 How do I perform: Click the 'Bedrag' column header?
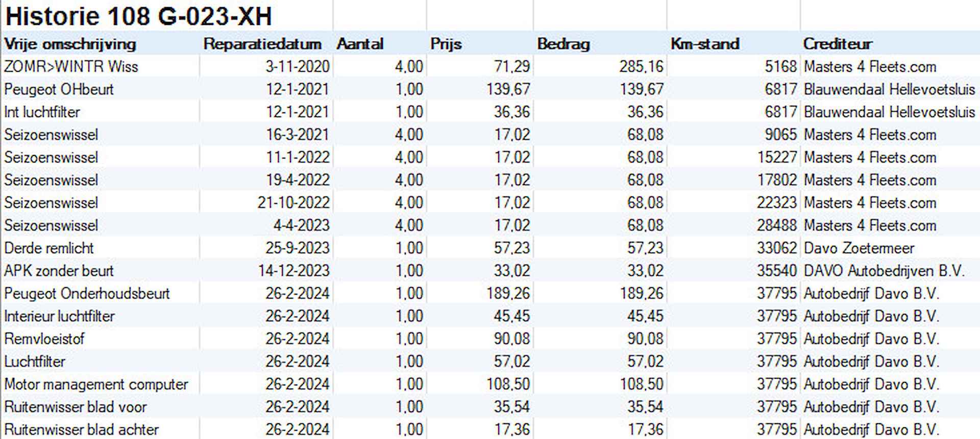(563, 44)
